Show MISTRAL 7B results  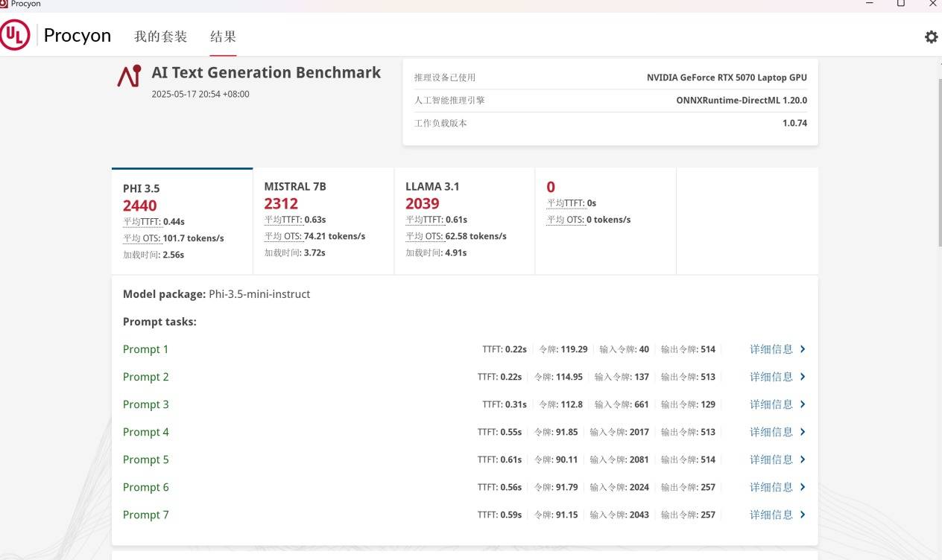[323, 220]
